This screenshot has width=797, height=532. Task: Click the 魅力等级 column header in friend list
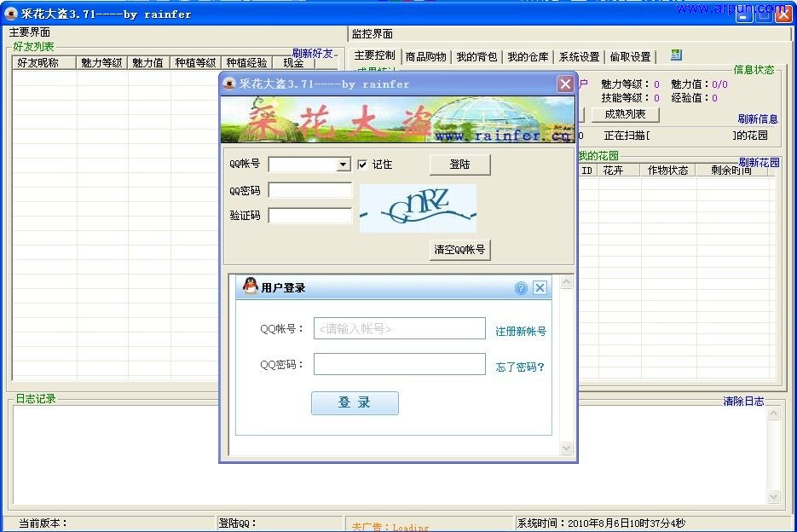click(x=101, y=62)
